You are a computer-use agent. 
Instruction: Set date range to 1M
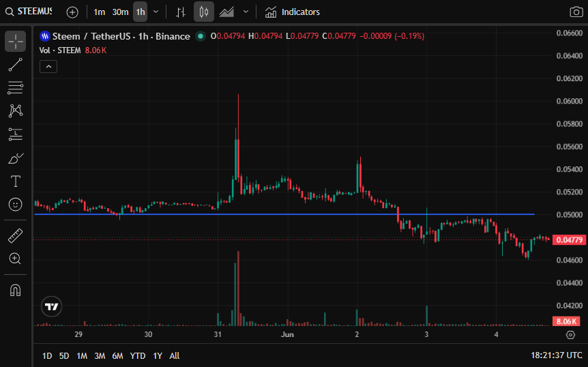82,356
